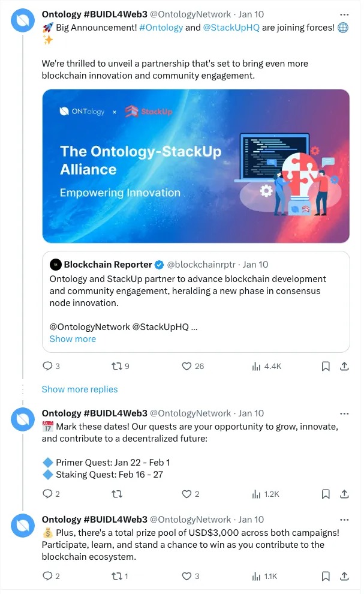Open the @StackUpHQ mention link
This screenshot has height=594, width=364.
[232, 28]
